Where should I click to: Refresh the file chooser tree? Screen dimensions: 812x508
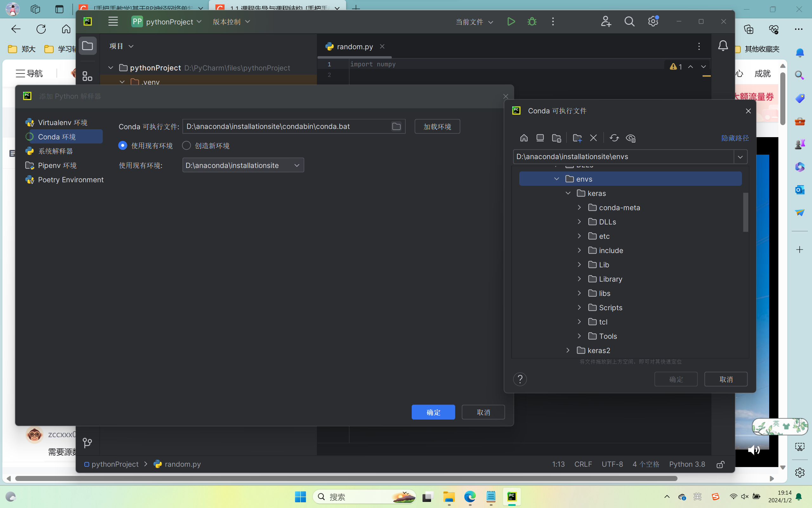(x=614, y=138)
